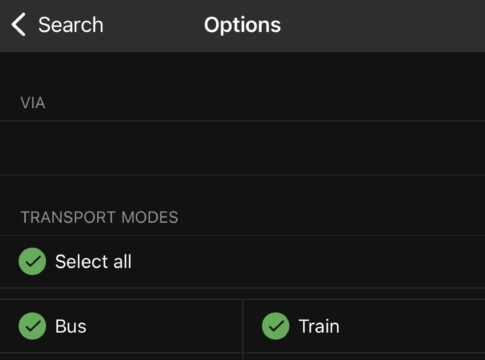
Task: Tap the Select all row
Action: (x=242, y=261)
